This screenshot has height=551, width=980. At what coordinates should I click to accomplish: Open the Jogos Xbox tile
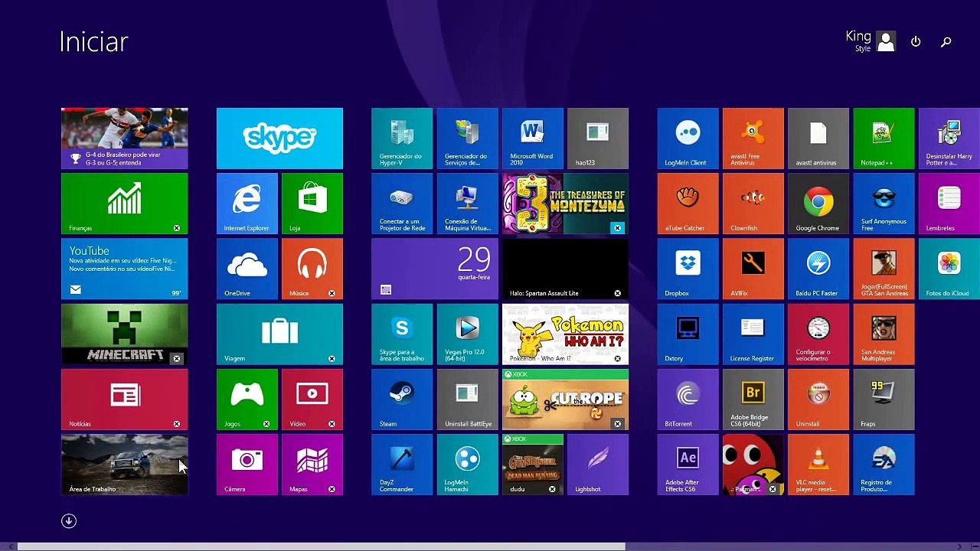click(247, 399)
